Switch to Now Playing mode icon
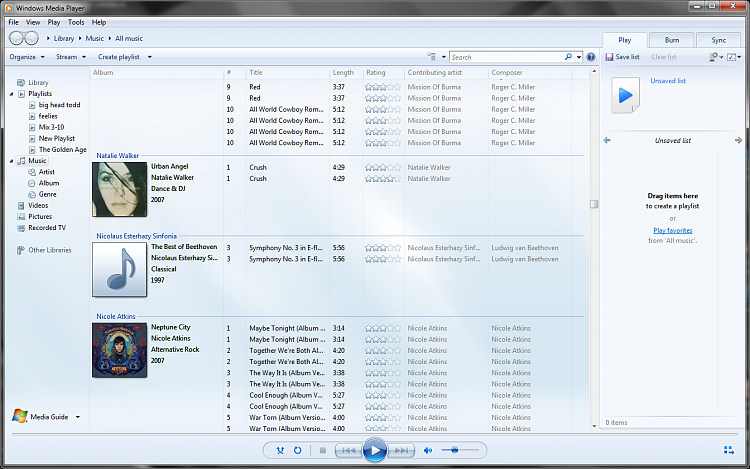Image resolution: width=750 pixels, height=469 pixels. [x=728, y=450]
